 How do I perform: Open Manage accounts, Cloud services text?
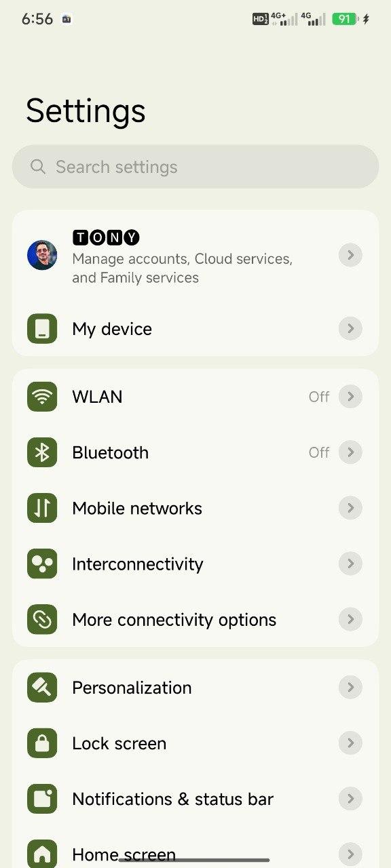[182, 268]
